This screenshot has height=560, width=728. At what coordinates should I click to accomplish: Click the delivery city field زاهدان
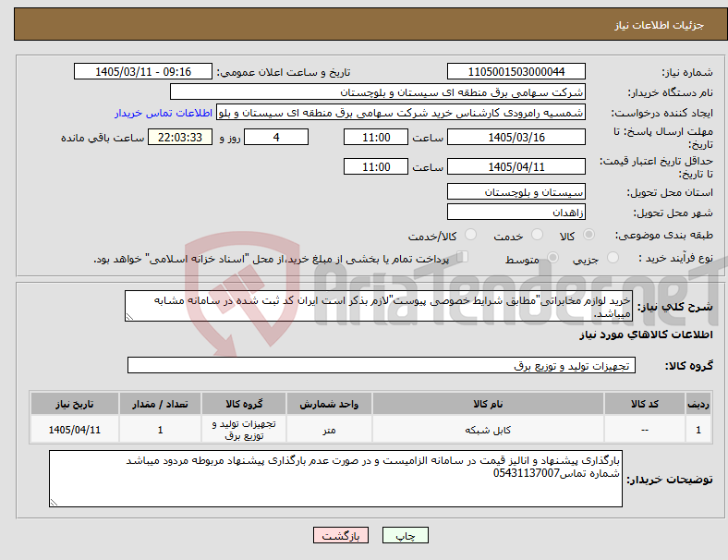[516, 213]
